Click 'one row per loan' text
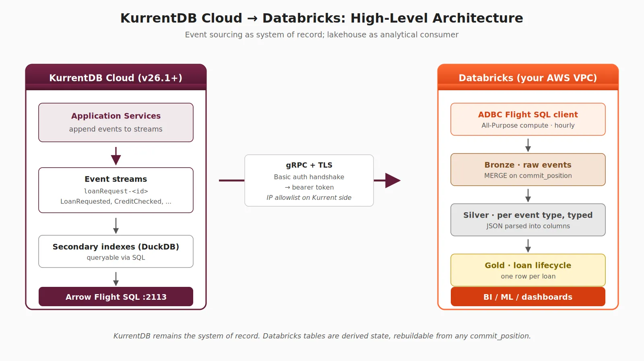This screenshot has width=644, height=361. pos(528,276)
